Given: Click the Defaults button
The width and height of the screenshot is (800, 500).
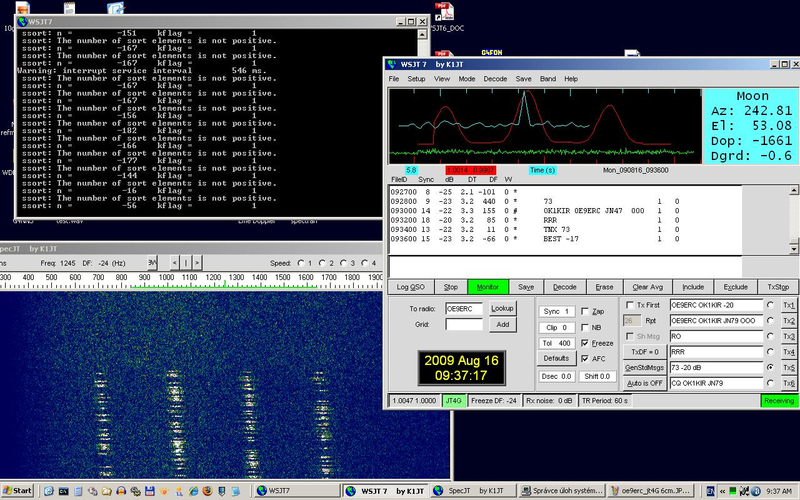Looking at the screenshot, I should pos(556,358).
